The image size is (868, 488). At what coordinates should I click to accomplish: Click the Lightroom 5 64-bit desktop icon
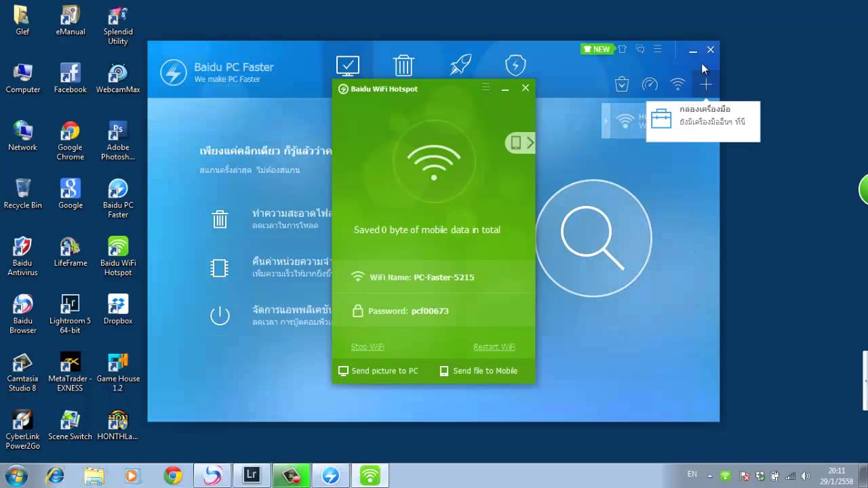tap(70, 314)
